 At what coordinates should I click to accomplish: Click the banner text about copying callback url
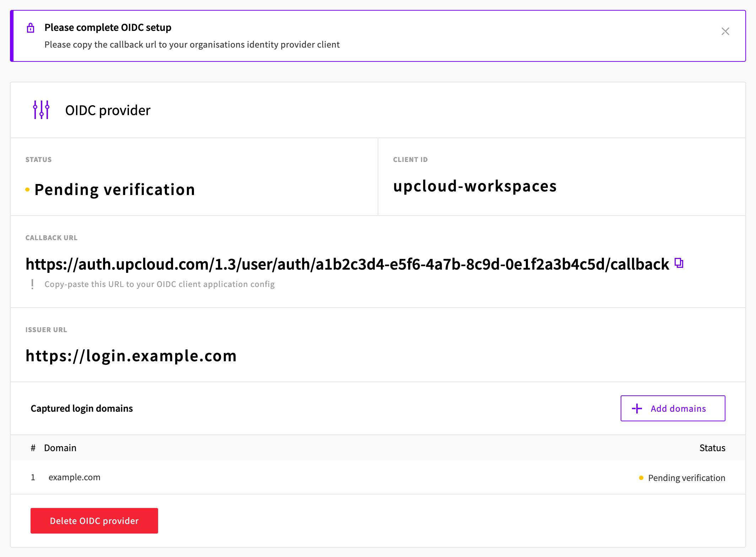click(x=192, y=45)
